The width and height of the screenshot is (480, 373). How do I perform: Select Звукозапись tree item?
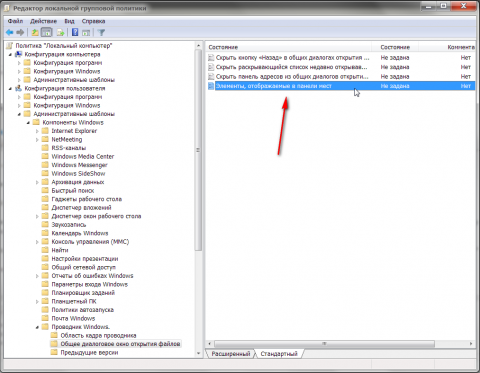tap(69, 224)
